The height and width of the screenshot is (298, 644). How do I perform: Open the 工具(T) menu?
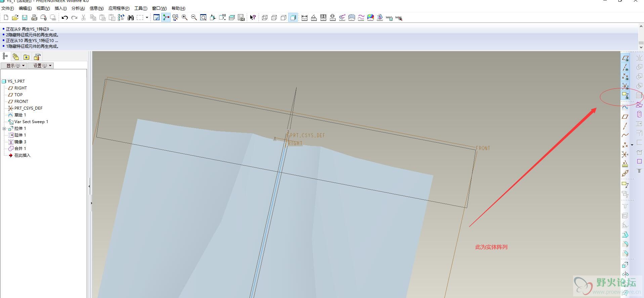click(x=141, y=8)
